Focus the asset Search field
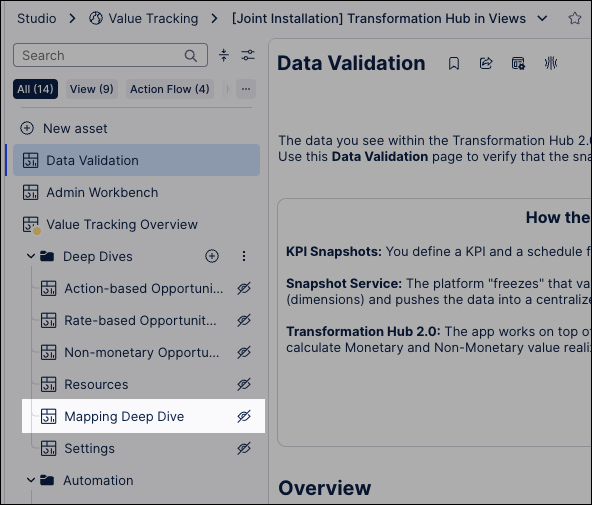 [x=110, y=55]
